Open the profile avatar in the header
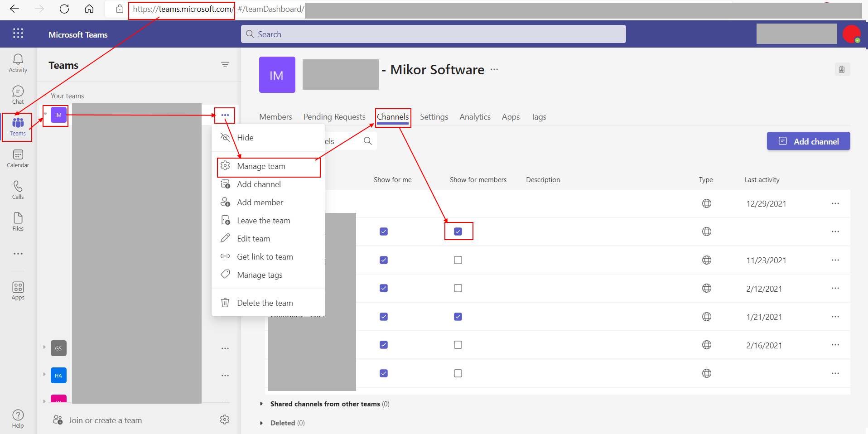 852,34
